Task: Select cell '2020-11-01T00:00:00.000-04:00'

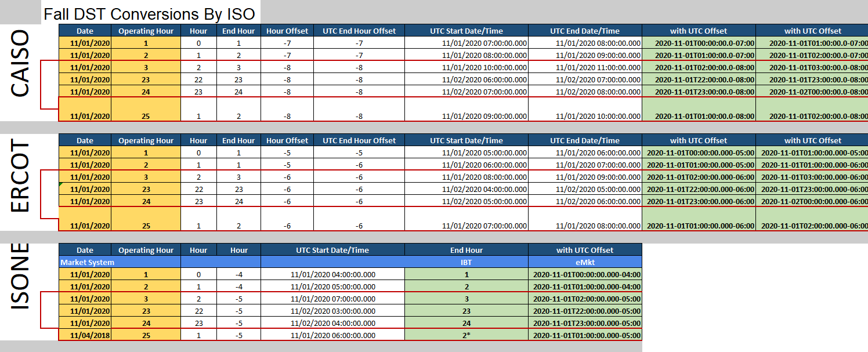Action: (585, 274)
